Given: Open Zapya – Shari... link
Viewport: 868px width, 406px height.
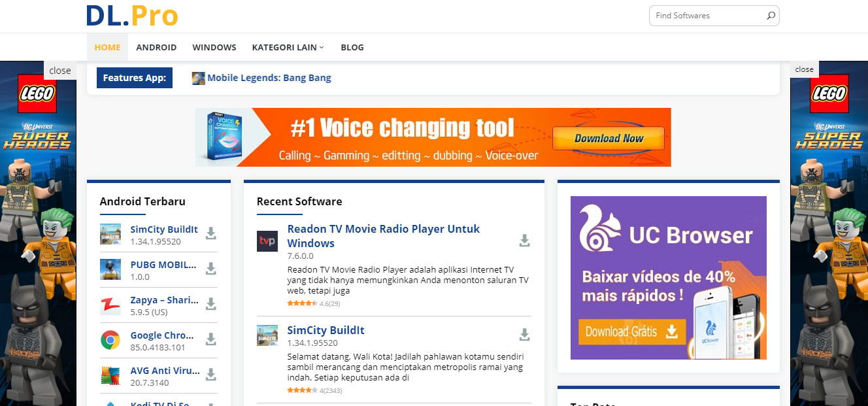Looking at the screenshot, I should click(165, 300).
